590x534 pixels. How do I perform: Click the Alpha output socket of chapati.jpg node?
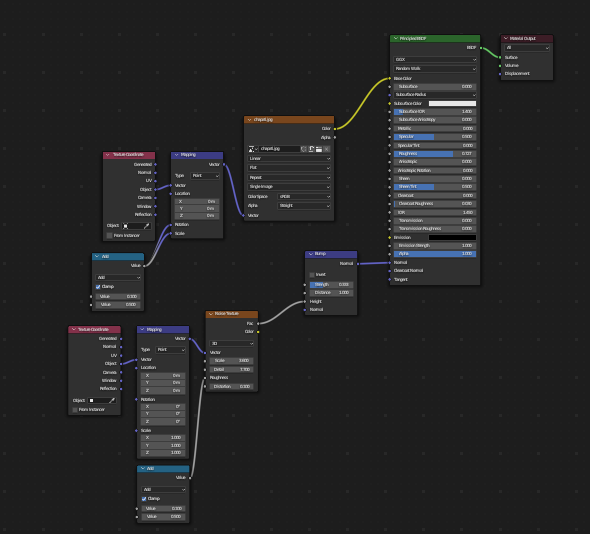point(335,138)
